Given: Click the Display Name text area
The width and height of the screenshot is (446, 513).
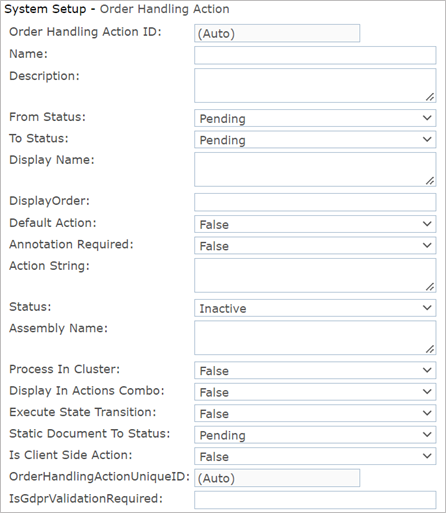Looking at the screenshot, I should click(315, 170).
